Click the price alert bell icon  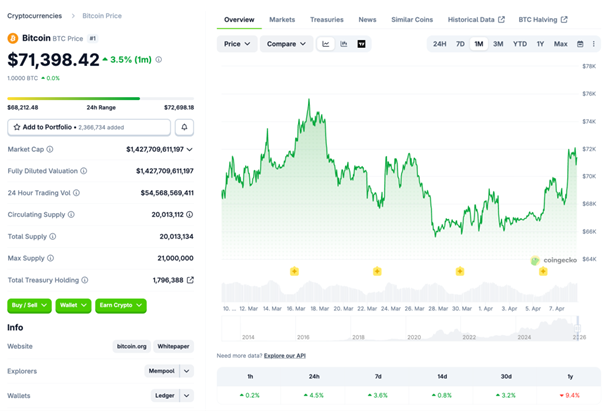(x=184, y=127)
